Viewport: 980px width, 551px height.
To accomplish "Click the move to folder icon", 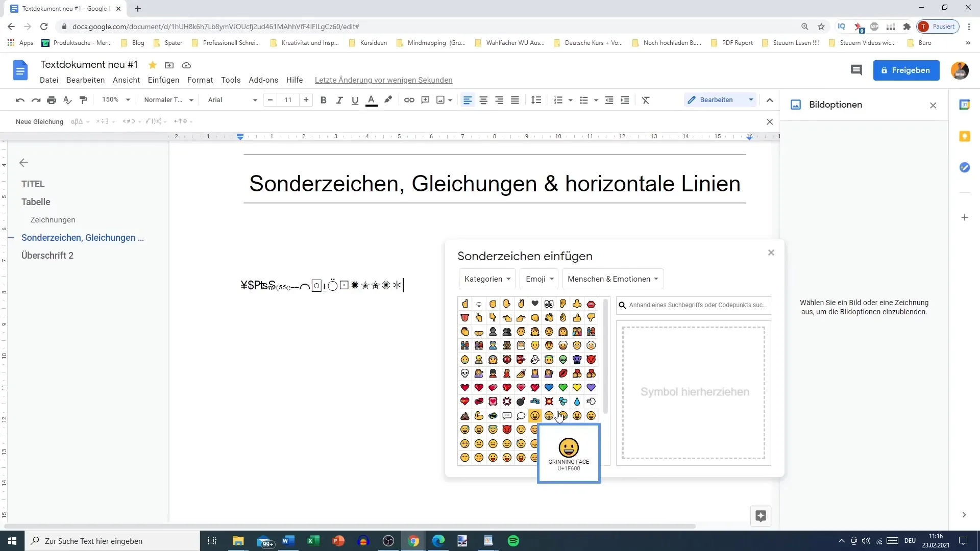I will [169, 65].
